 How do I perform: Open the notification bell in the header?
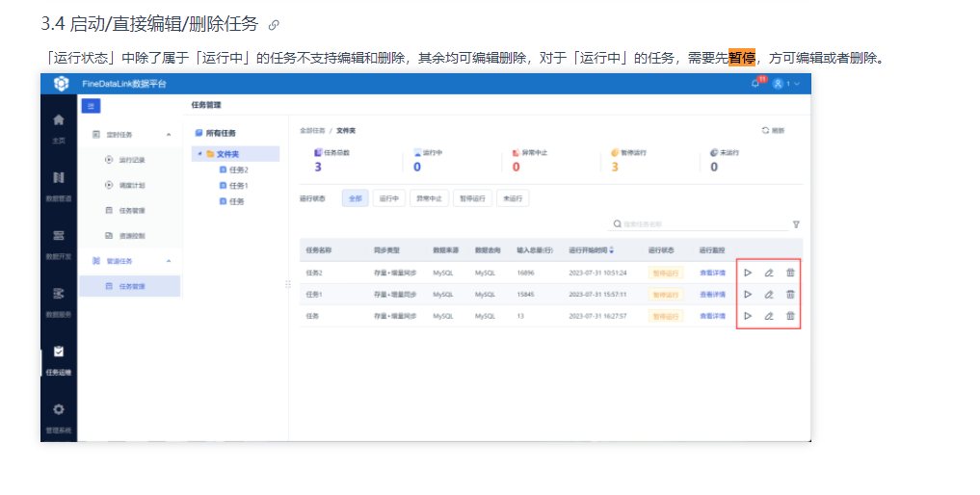point(755,83)
